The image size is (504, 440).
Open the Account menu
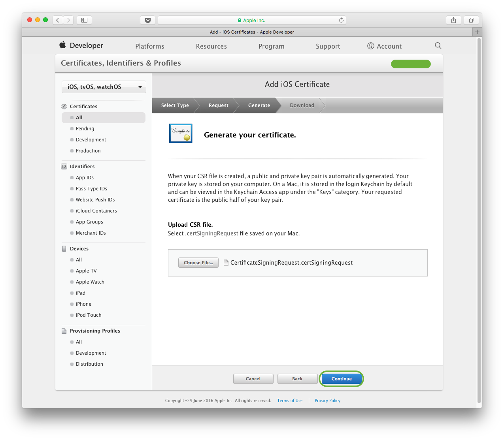click(385, 46)
